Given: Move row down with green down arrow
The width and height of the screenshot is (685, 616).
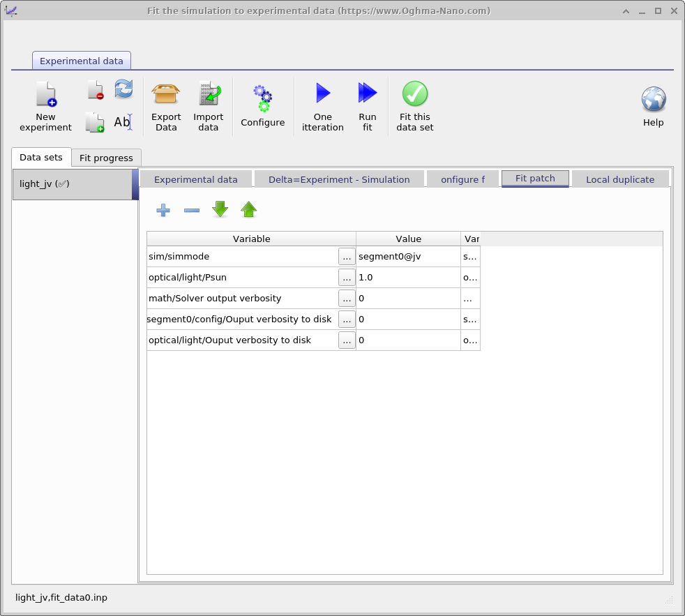Looking at the screenshot, I should pos(220,209).
